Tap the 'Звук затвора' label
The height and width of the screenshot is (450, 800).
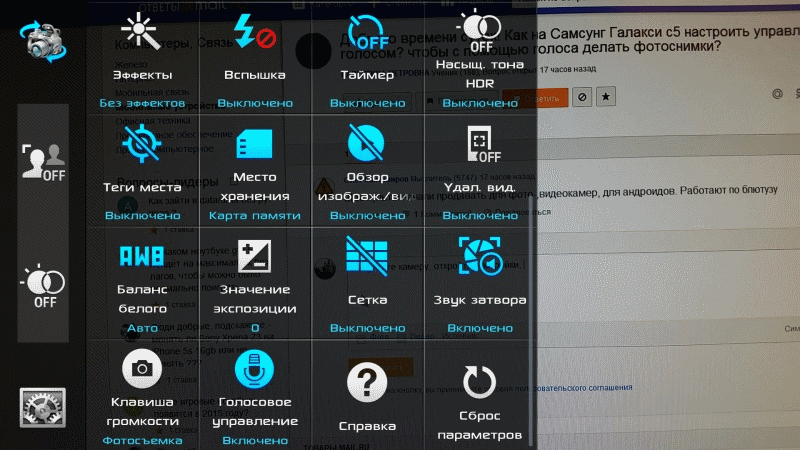(x=480, y=299)
